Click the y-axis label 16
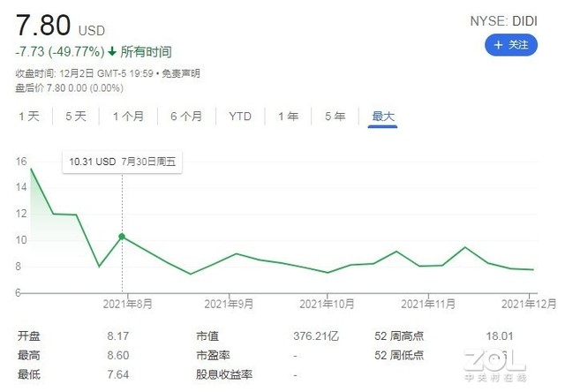Viewport: 565px width, 392px height. [21, 162]
